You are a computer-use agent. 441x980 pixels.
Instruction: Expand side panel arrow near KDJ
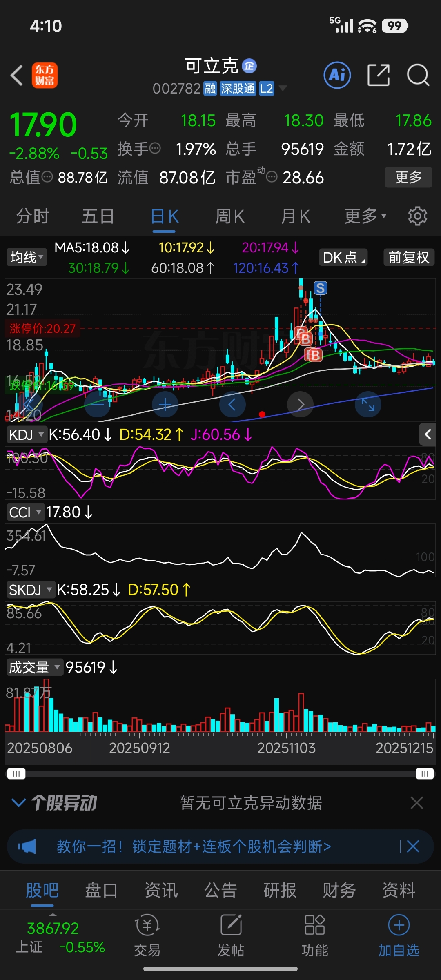[428, 434]
